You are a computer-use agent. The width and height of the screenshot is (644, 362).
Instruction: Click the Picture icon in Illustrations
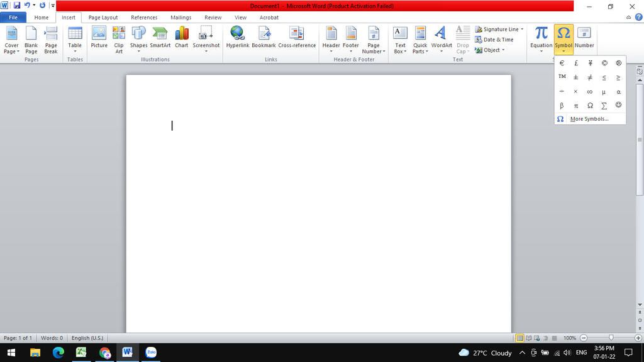99,38
